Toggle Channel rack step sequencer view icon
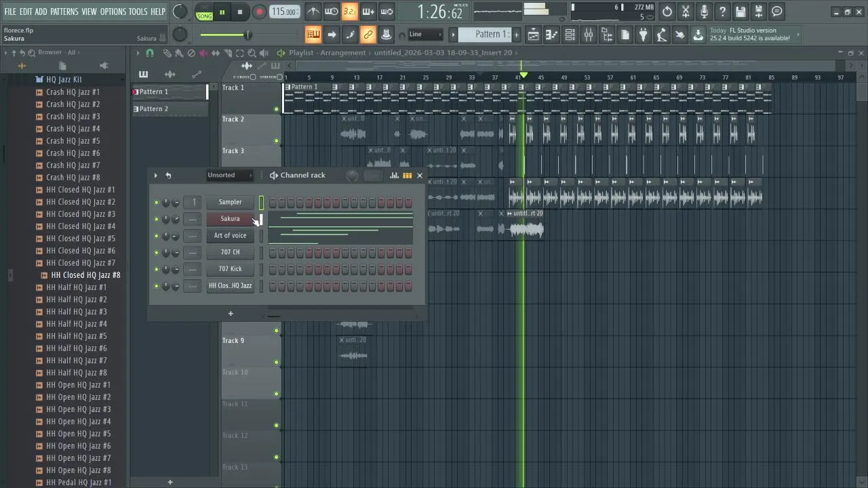868x488 pixels. [x=407, y=176]
